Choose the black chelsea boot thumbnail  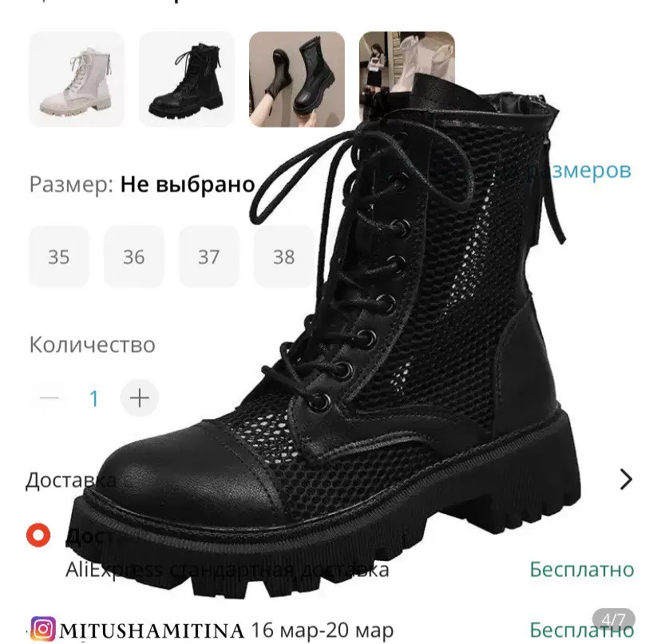[297, 79]
